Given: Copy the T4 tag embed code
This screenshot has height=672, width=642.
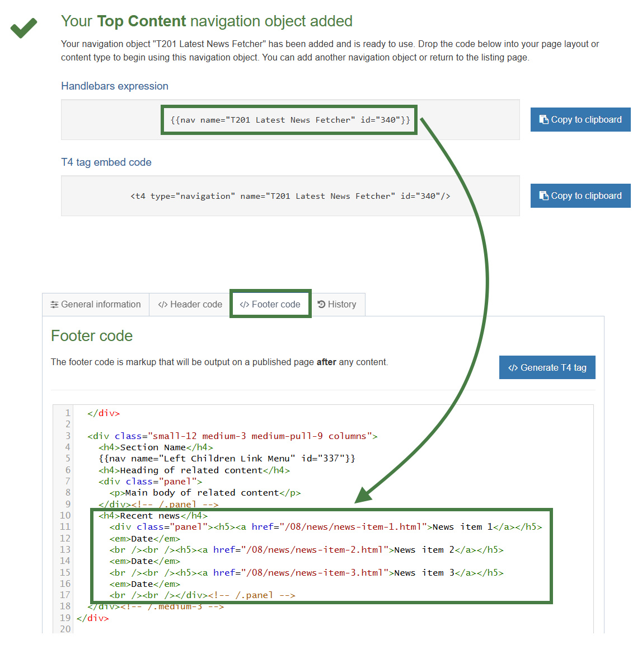Looking at the screenshot, I should click(580, 195).
